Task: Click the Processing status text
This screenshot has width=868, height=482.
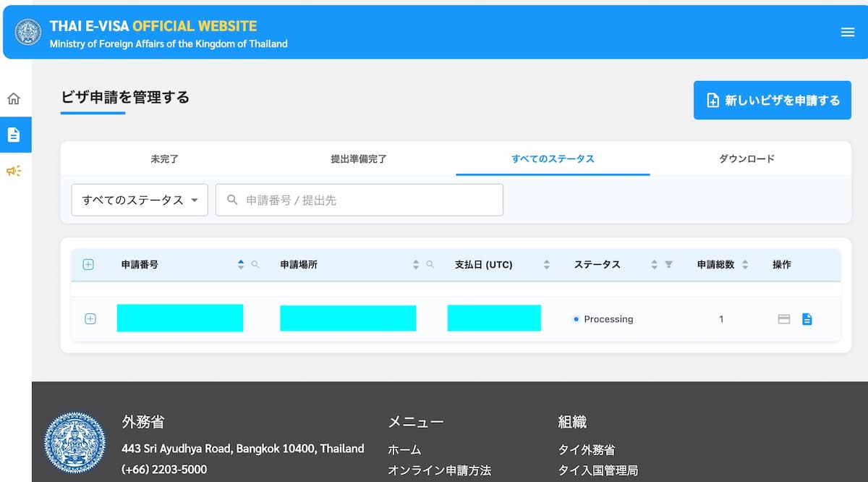Action: [x=608, y=319]
